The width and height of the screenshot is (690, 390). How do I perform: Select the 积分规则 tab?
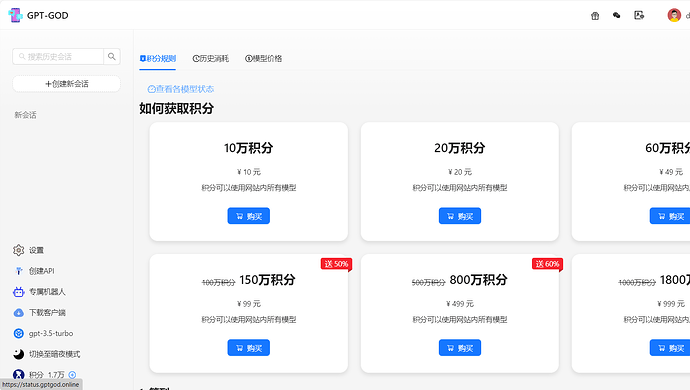click(x=158, y=59)
